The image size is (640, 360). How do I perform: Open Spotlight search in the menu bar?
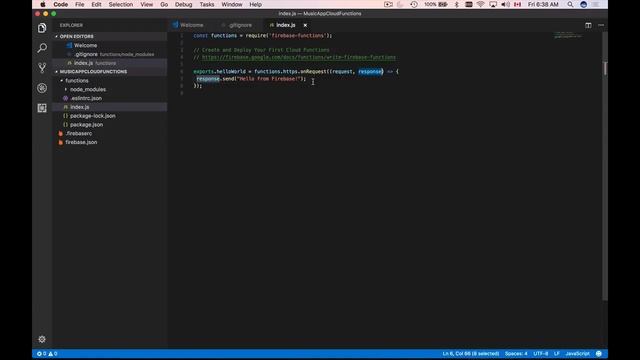(x=570, y=4)
